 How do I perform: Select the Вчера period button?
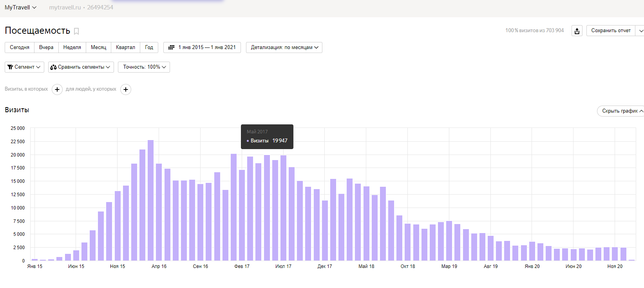pyautogui.click(x=46, y=47)
